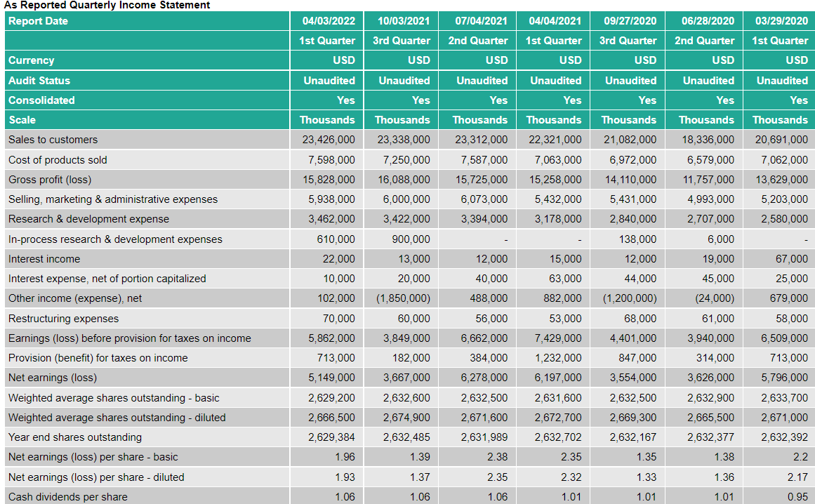Image resolution: width=815 pixels, height=504 pixels.
Task: Select the 03/29/2020 column header
Action: pos(780,20)
